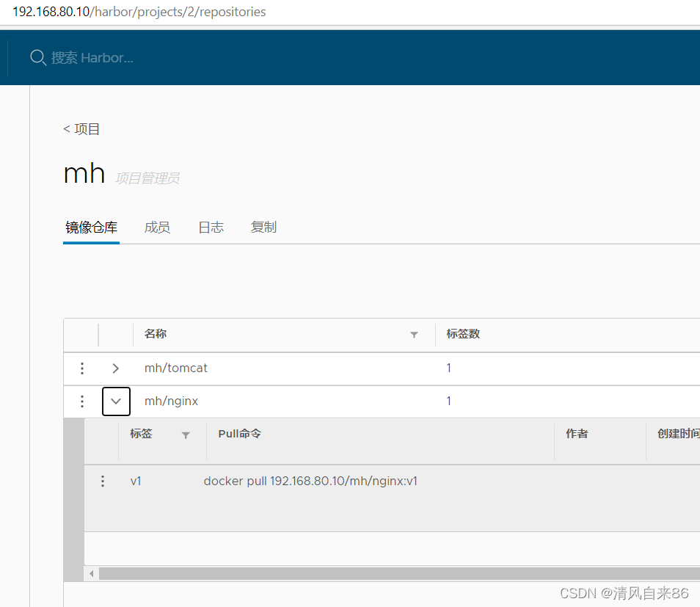
Task: Switch to the 复制 tab
Action: (x=263, y=227)
